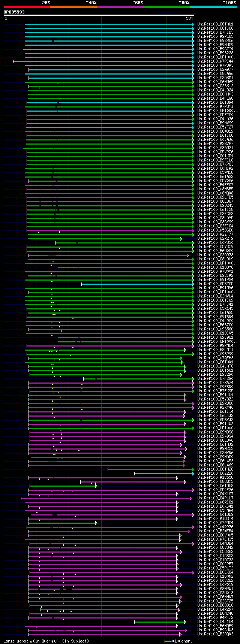Select hit label UniRef100_C5YF27
This screenshot has width=240, height=644.
[215, 127]
